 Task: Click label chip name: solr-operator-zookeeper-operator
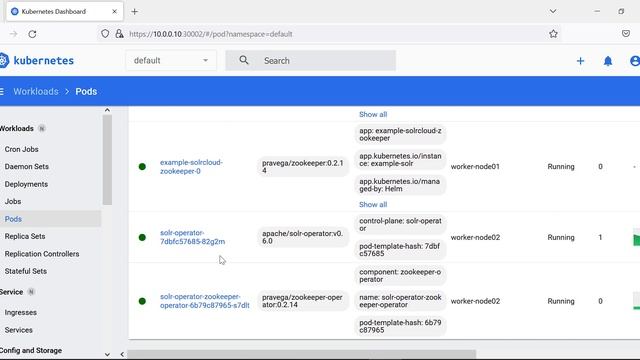pyautogui.click(x=400, y=301)
